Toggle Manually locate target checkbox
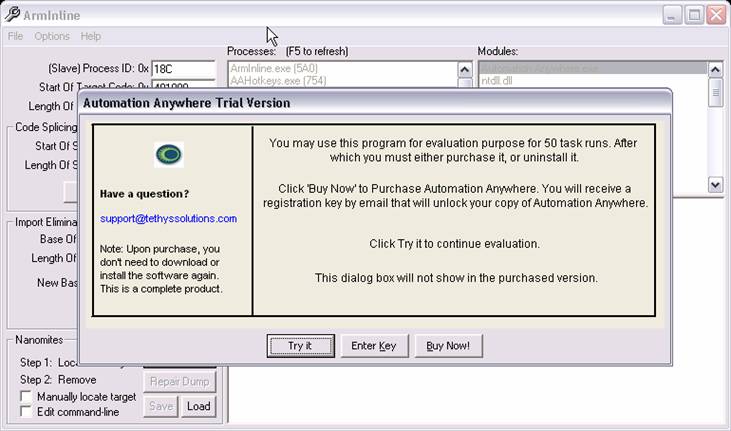Viewport: 731px width, 431px height. 26,396
